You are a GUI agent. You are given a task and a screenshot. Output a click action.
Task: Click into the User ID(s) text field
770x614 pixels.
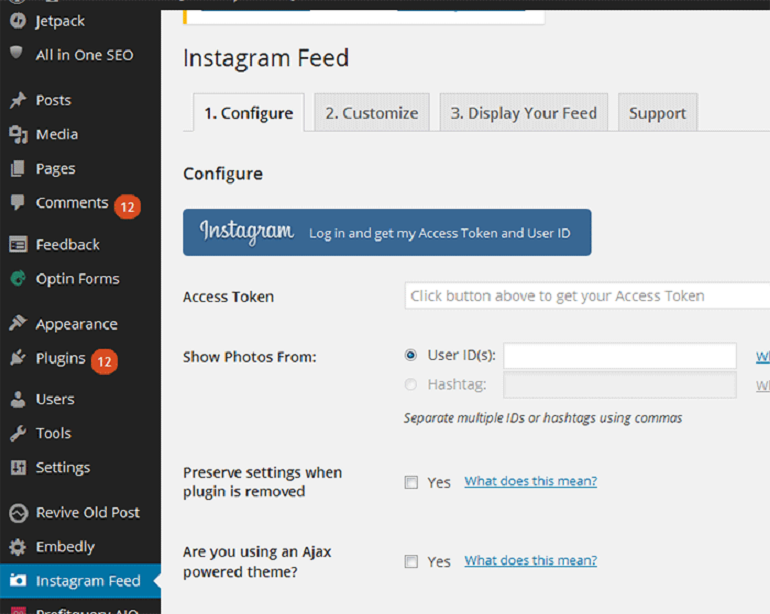point(620,356)
